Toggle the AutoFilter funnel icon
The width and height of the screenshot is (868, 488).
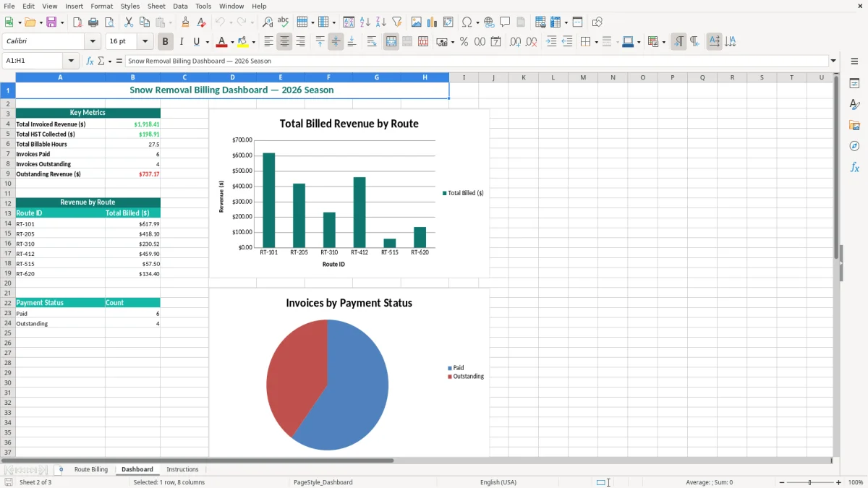pos(397,22)
